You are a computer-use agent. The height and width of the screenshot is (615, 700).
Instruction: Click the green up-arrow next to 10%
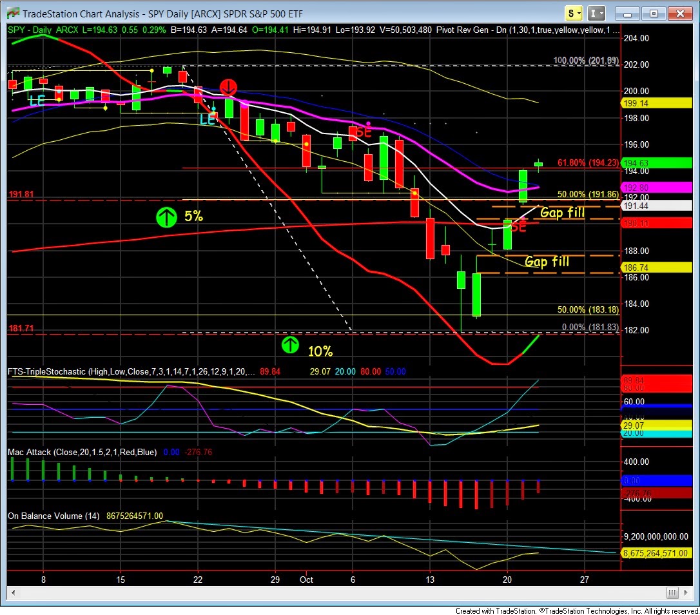coord(290,344)
